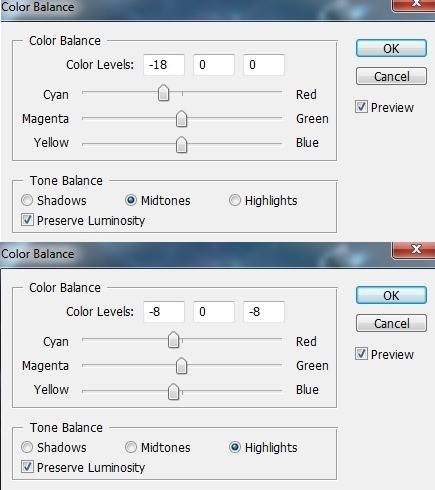Click Cancel in the lower Color Balance dialog
Viewport: 435px width, 490px height.
tap(391, 323)
